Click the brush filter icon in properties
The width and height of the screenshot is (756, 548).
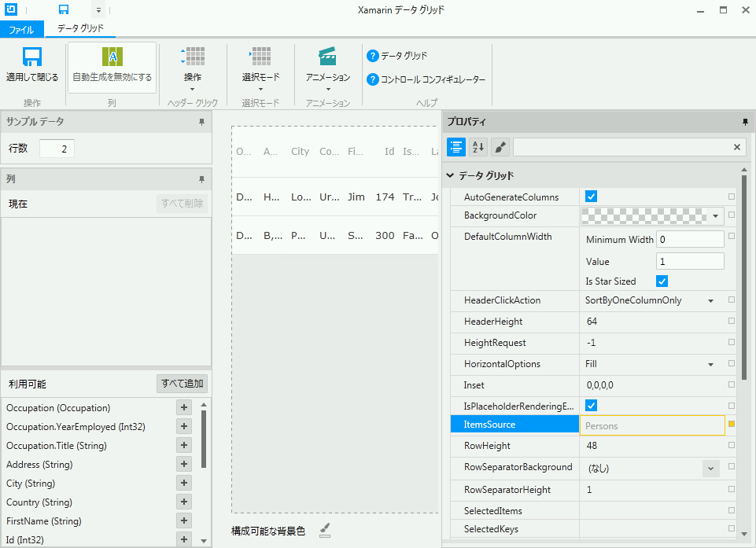click(500, 147)
